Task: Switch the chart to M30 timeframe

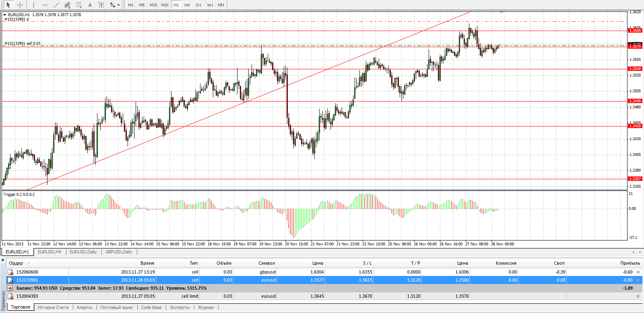Action: point(165,5)
